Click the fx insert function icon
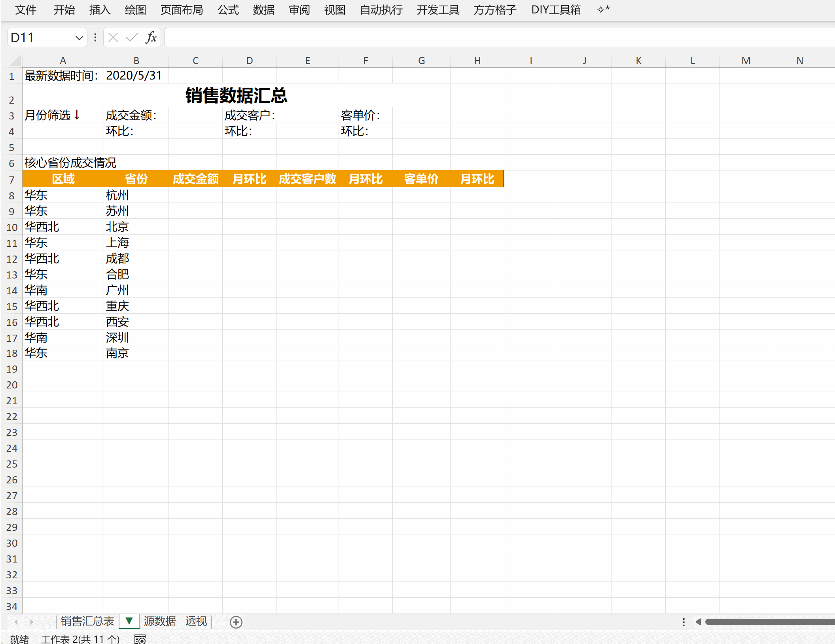The image size is (835, 644). pyautogui.click(x=151, y=38)
